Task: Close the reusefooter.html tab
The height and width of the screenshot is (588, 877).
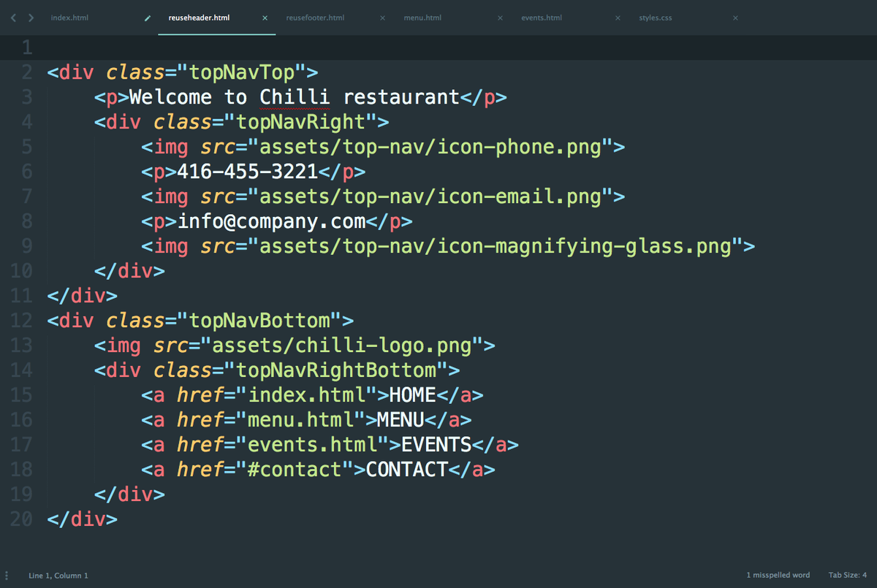Action: click(382, 18)
